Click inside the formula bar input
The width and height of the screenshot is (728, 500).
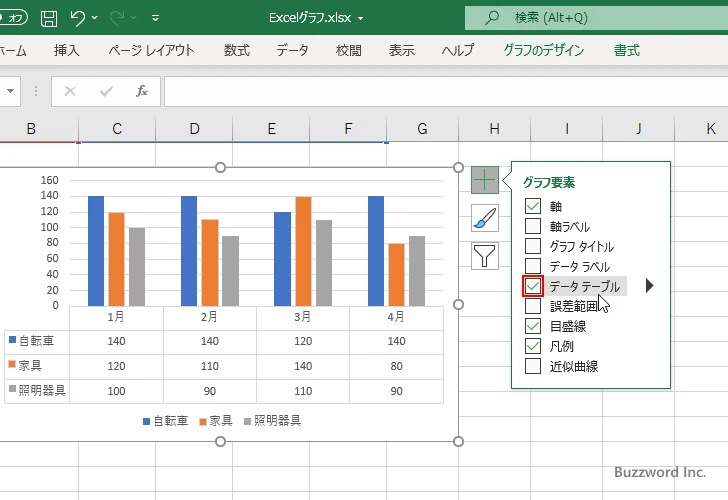[446, 91]
